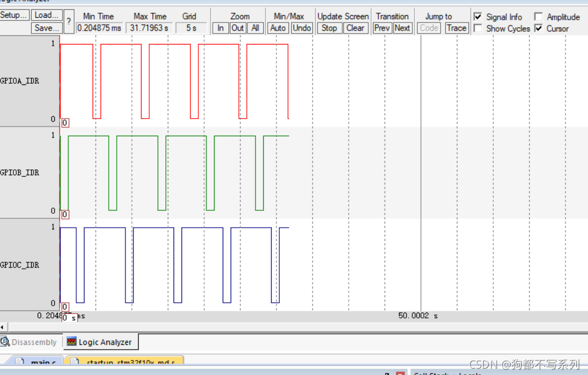Disable the Cursor checkbox
Viewport: 588px width, 375px height.
pyautogui.click(x=538, y=28)
